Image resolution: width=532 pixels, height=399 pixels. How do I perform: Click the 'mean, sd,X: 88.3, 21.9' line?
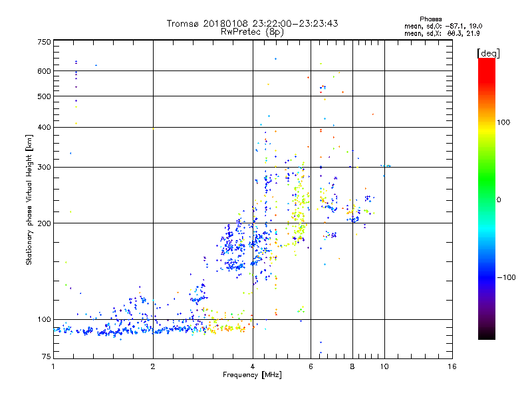(442, 34)
